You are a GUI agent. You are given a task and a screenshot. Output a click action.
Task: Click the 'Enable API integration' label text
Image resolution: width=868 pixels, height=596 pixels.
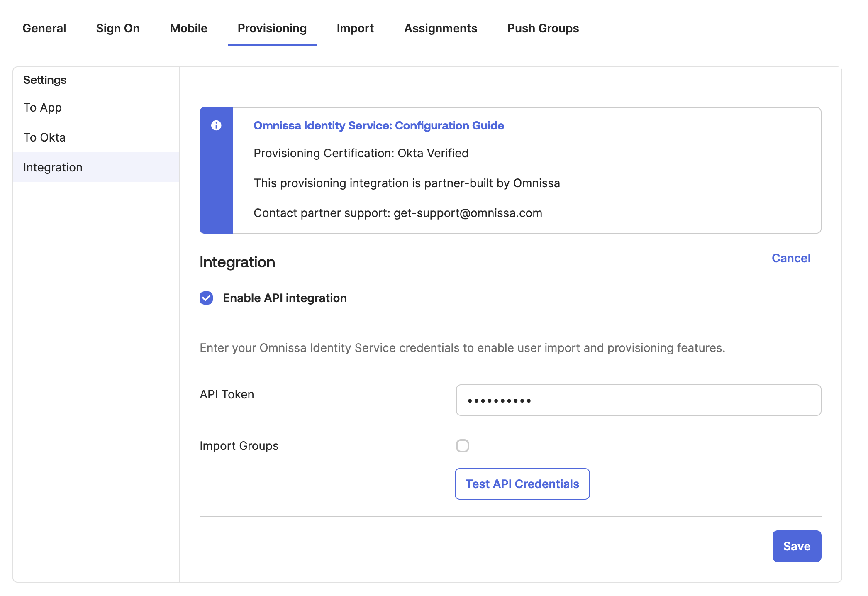tap(285, 298)
